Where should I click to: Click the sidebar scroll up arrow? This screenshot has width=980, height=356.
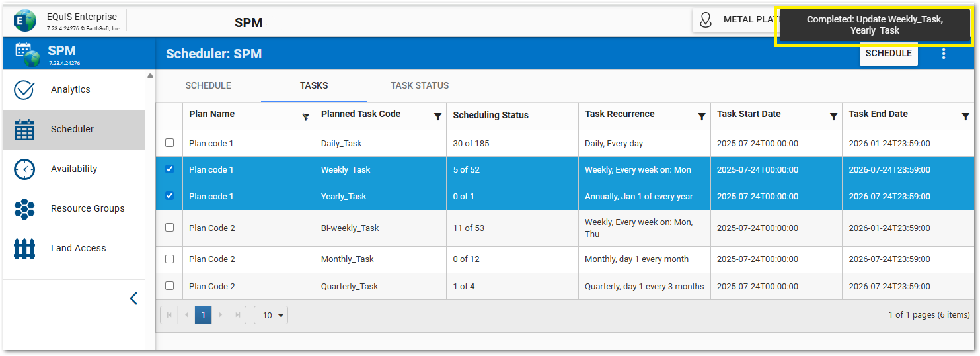150,76
